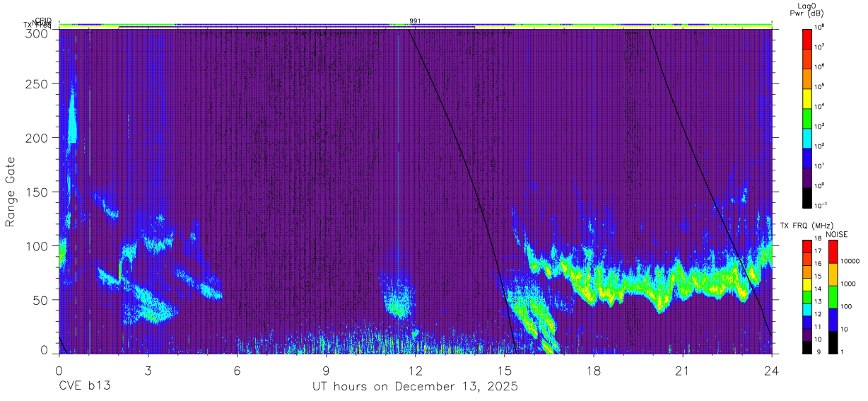Click the '1' label at the NOISE colorbar bottom

(842, 352)
